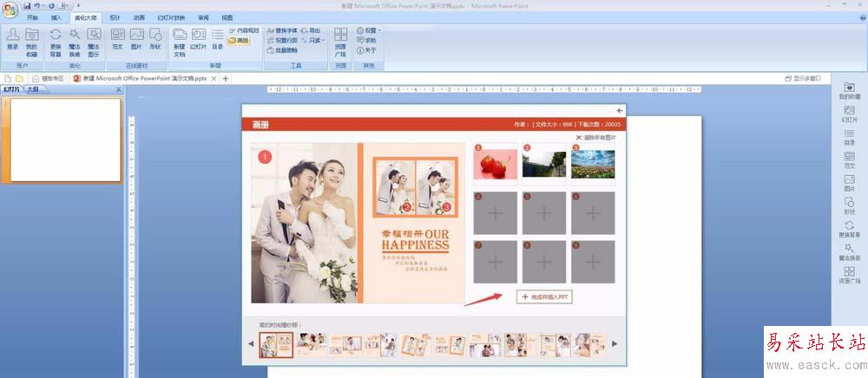
Task: Switch to 视图 ribbon tab
Action: (x=227, y=17)
